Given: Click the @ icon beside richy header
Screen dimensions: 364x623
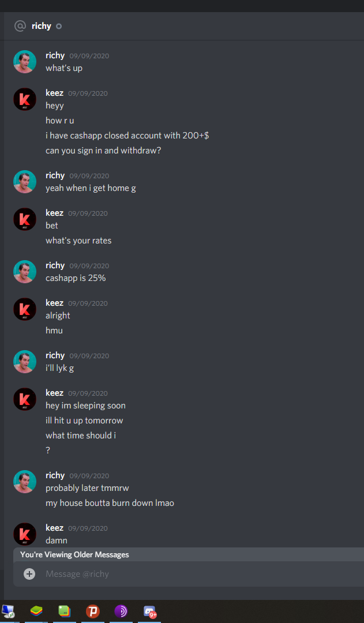Looking at the screenshot, I should coord(20,26).
